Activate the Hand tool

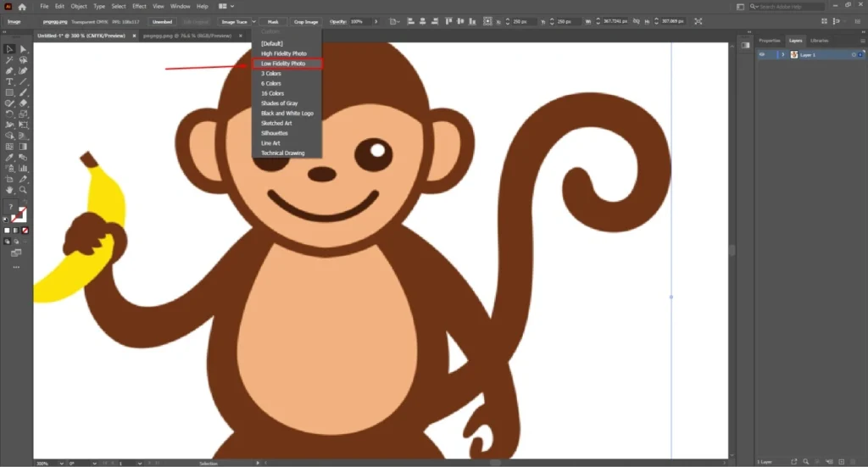click(x=9, y=190)
